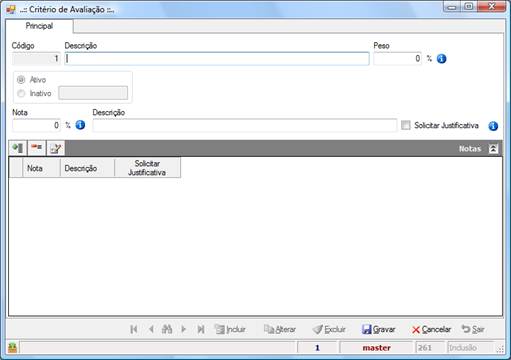
Task: Minimize the Critério de Avaliação window
Action: coord(452,7)
